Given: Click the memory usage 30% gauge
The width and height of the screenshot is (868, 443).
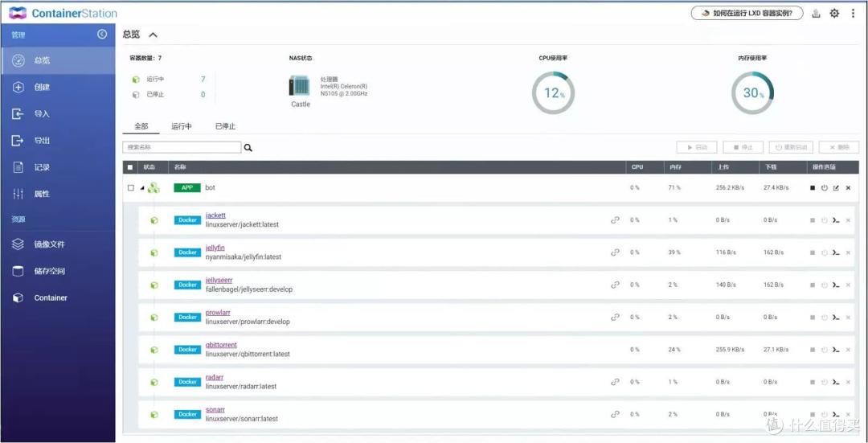Looking at the screenshot, I should (x=752, y=93).
